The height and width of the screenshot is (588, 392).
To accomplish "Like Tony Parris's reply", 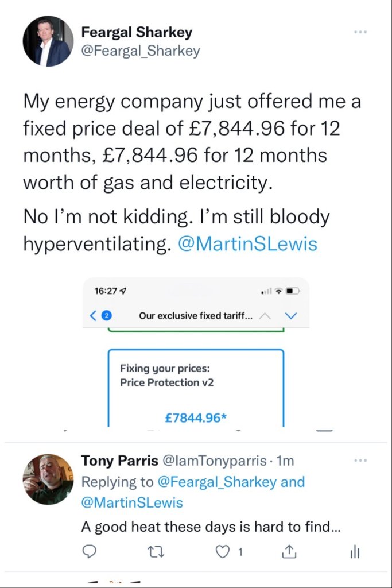I will 222,552.
